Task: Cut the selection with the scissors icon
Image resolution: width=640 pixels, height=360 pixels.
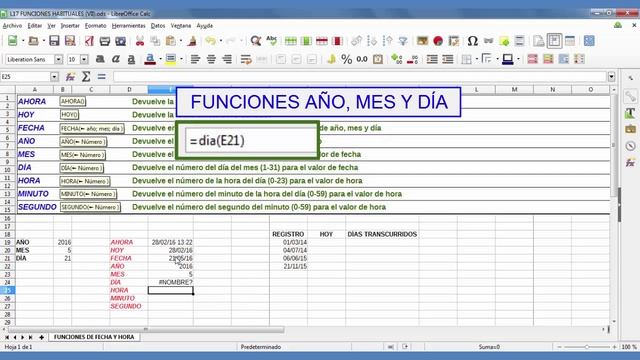Action: [x=140, y=41]
